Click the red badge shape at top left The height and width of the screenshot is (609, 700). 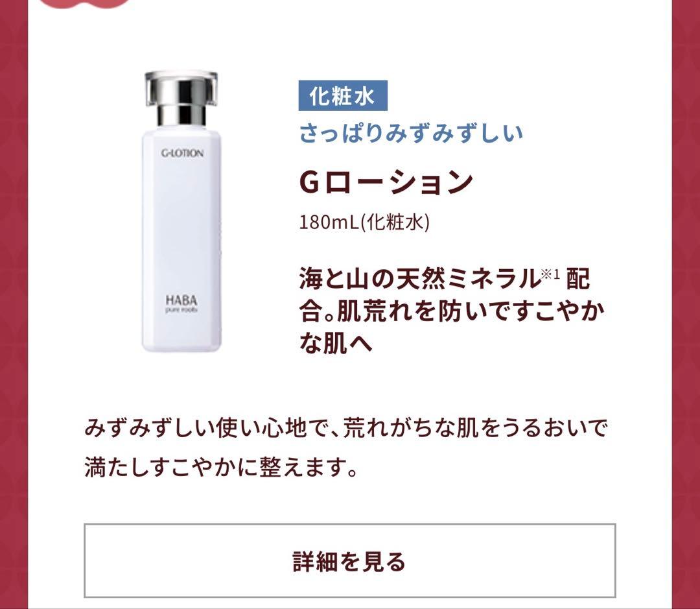86,4
